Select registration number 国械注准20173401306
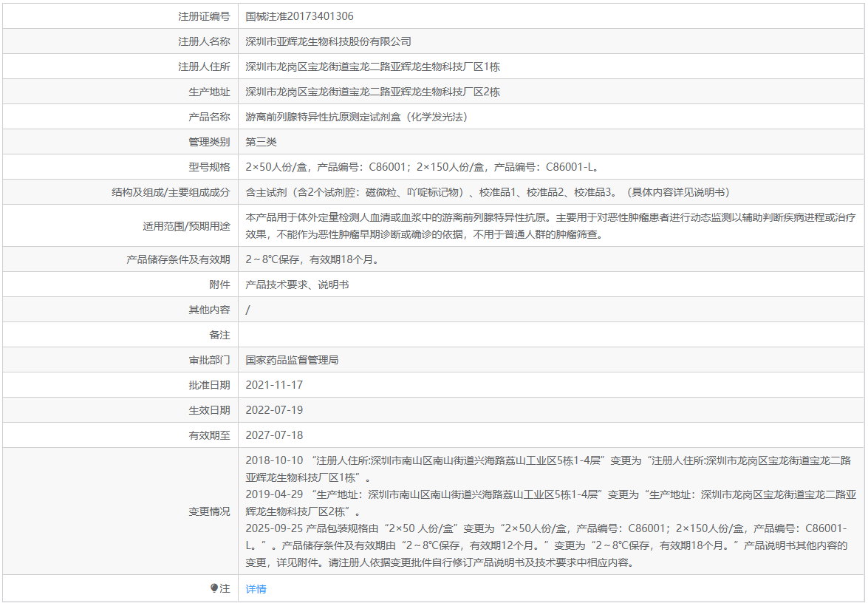Image resolution: width=868 pixels, height=606 pixels. pos(299,16)
